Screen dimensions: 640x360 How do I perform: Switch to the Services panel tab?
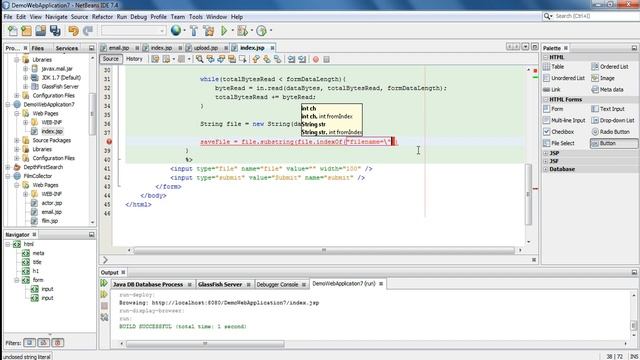[67, 48]
